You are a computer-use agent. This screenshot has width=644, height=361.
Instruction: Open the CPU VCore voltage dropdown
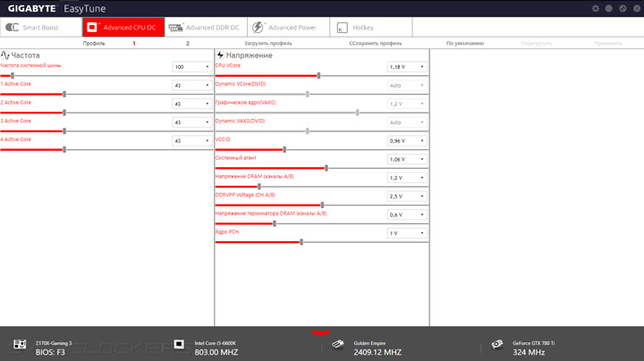point(407,67)
